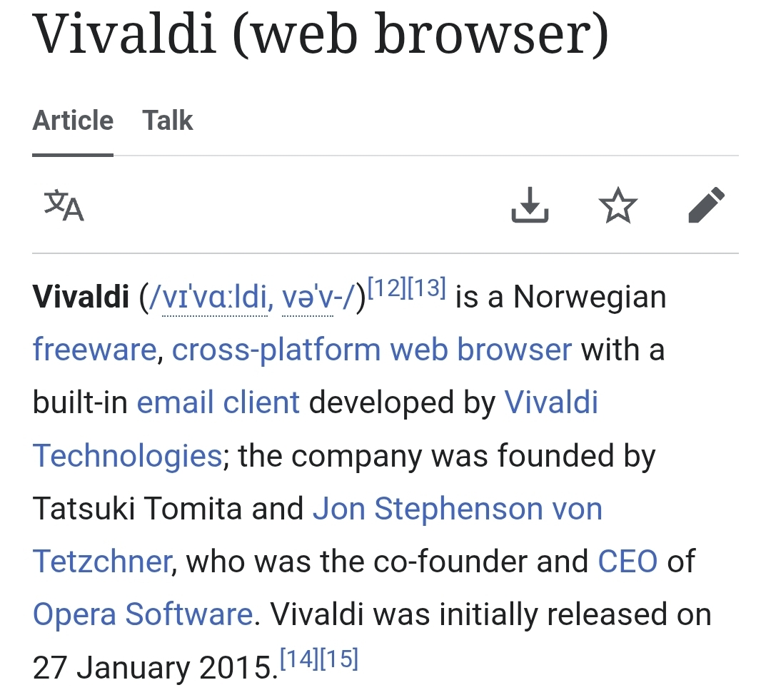771x700 pixels.
Task: Go to the Opera Software link
Action: pos(143,614)
